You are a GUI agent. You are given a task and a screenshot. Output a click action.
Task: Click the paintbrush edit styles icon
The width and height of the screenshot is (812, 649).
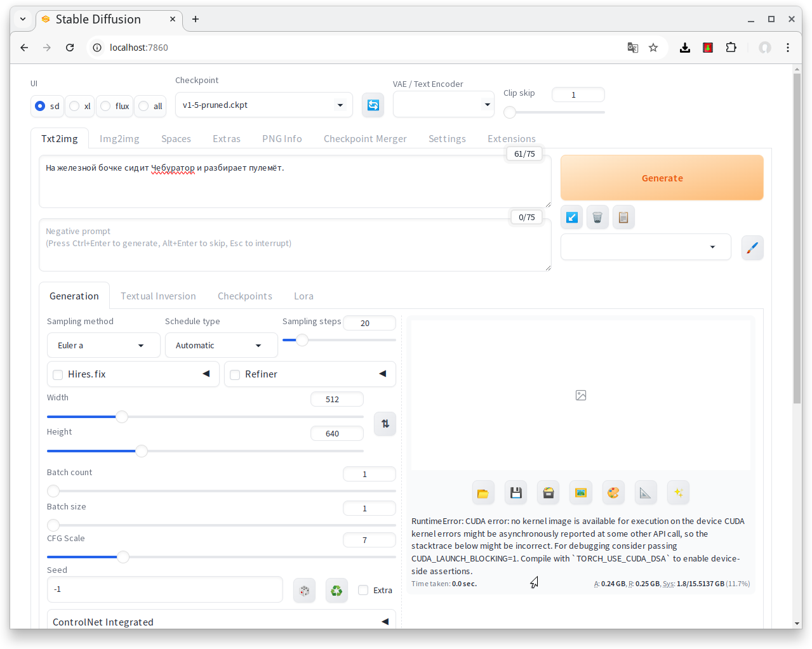(x=752, y=247)
